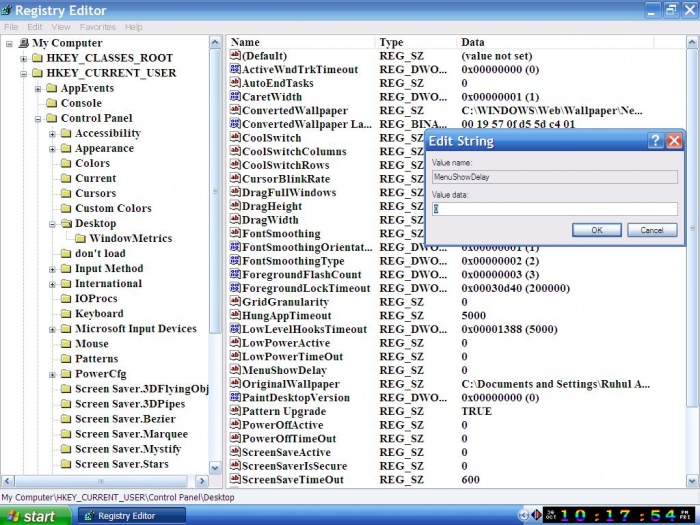Collapse the Desktop key node
The width and height of the screenshot is (700, 525).
click(x=52, y=224)
